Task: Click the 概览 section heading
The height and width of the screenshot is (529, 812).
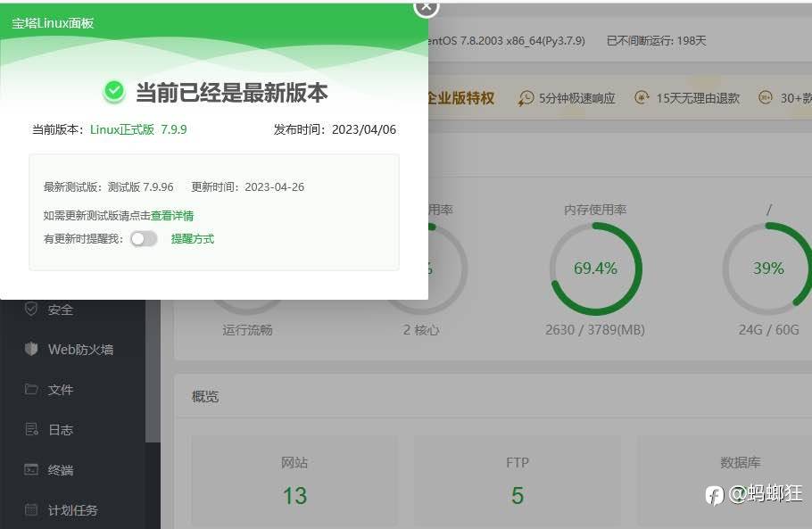Action: pos(205,396)
